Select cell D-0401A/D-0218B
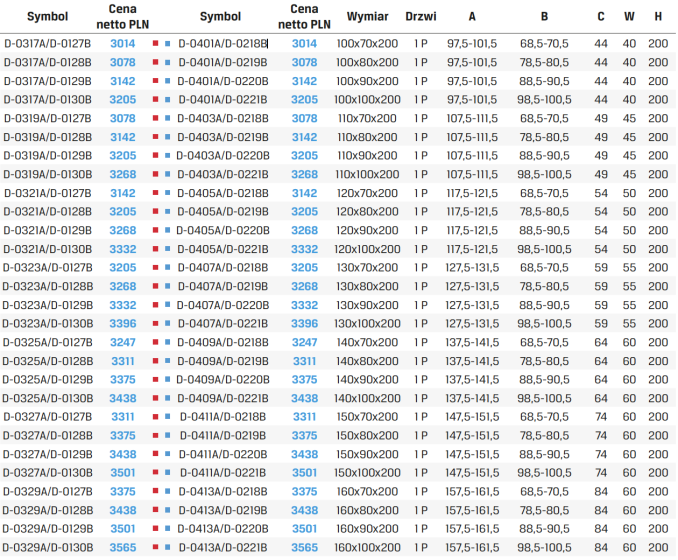 tap(223, 44)
